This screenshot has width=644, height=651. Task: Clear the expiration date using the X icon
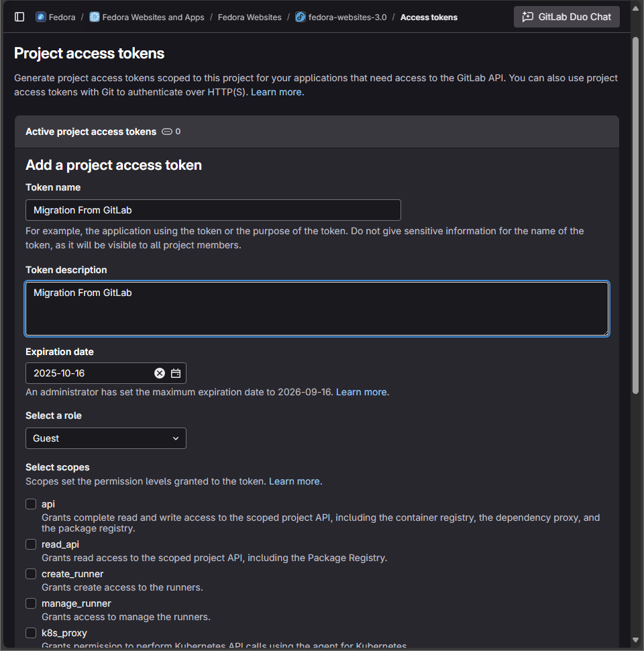(160, 373)
